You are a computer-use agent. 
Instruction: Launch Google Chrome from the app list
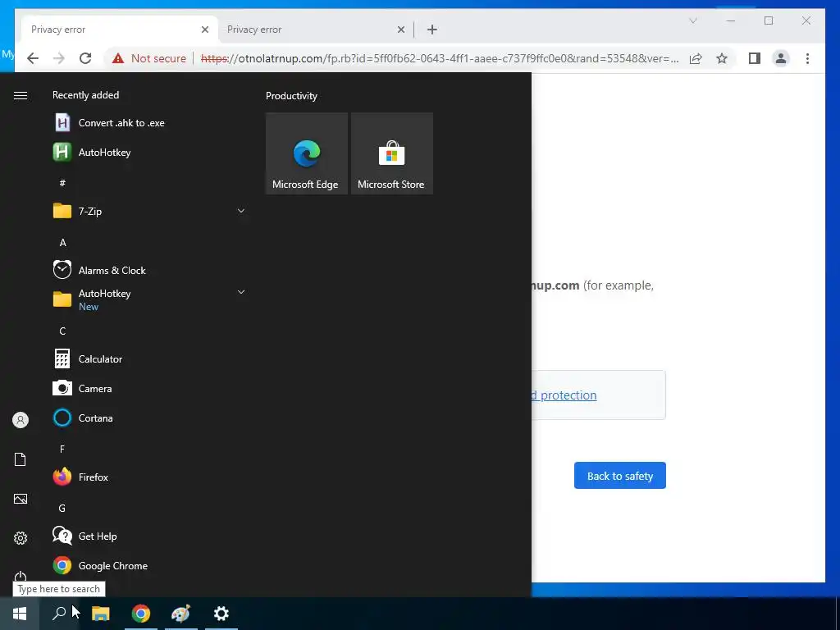point(149,566)
